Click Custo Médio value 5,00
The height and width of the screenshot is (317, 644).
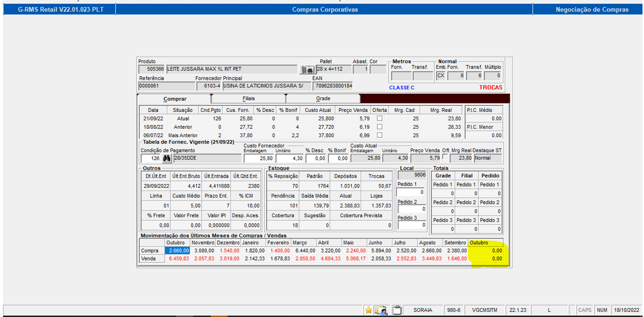click(186, 205)
